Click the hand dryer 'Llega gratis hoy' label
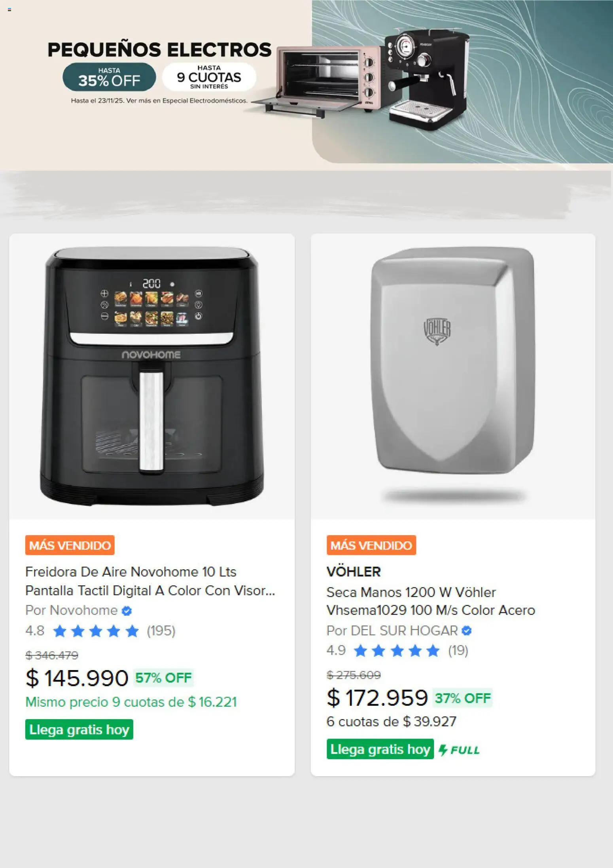The height and width of the screenshot is (868, 613). point(380,749)
